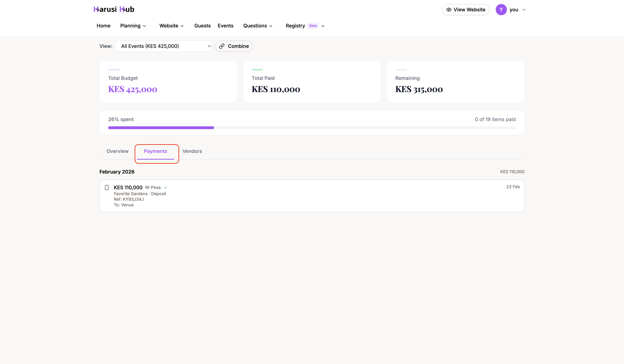Toggle the purple indicator above Total Budget
This screenshot has height=364, width=624.
(x=114, y=70)
